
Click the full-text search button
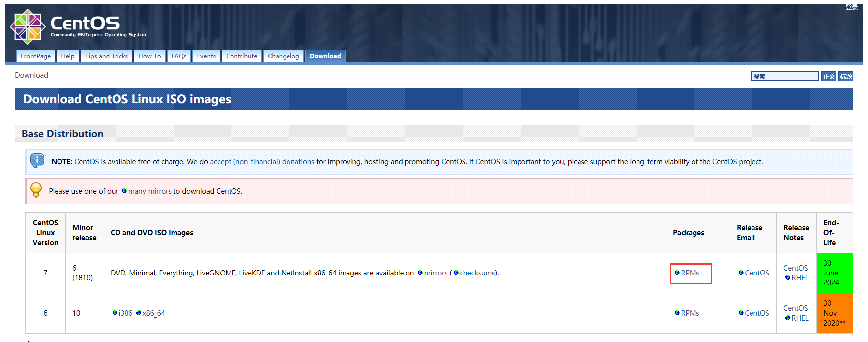[x=829, y=76]
